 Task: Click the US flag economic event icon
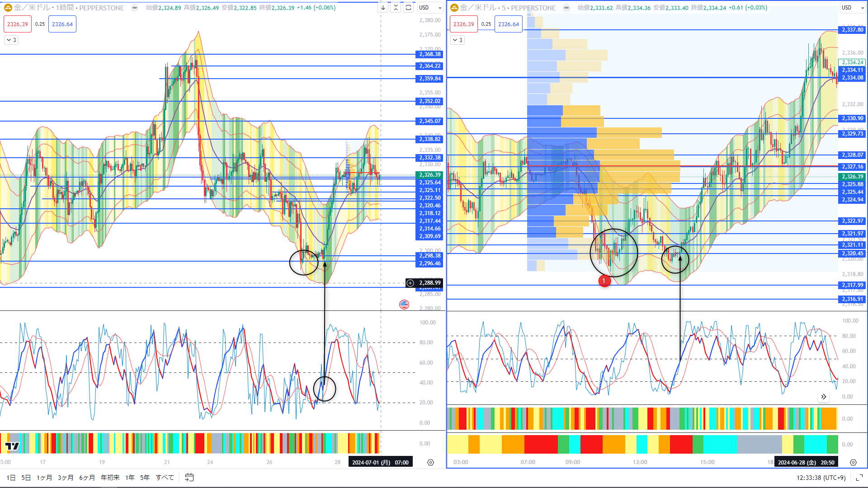pyautogui.click(x=404, y=305)
